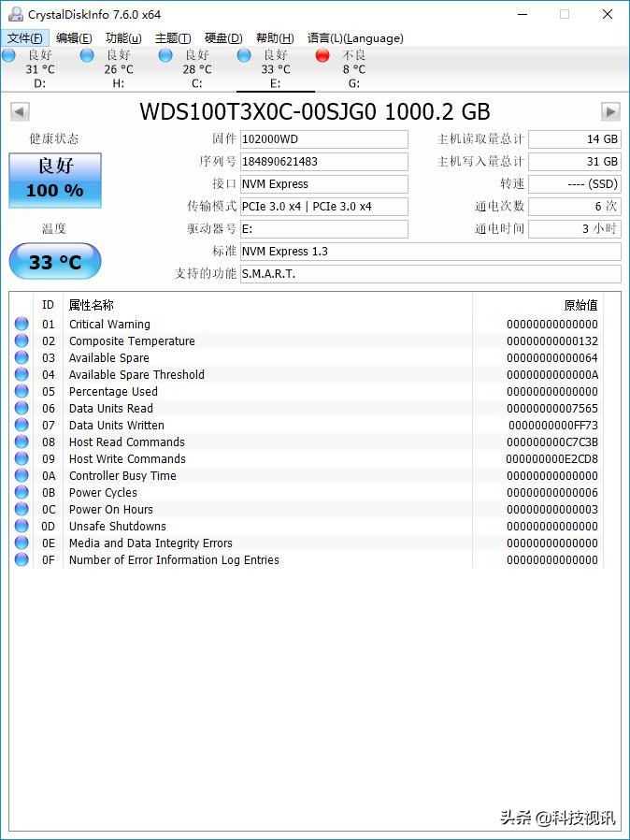The height and width of the screenshot is (840, 630).
Task: Open the 硬盘(D) menu
Action: [x=223, y=38]
